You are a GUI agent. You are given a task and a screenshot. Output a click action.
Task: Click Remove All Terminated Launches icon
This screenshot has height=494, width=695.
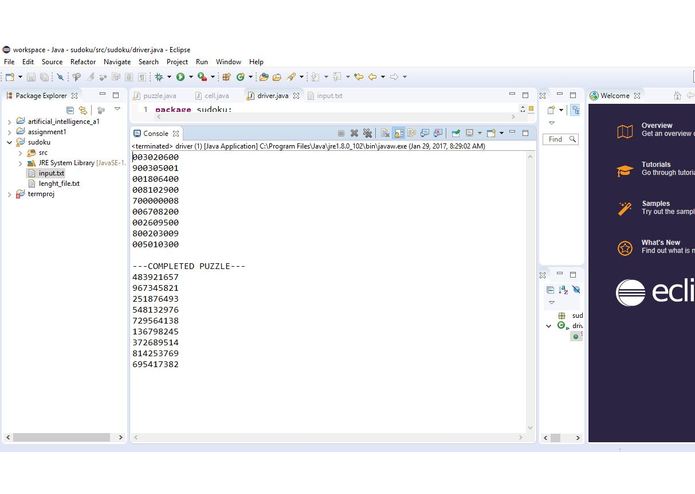click(x=367, y=133)
